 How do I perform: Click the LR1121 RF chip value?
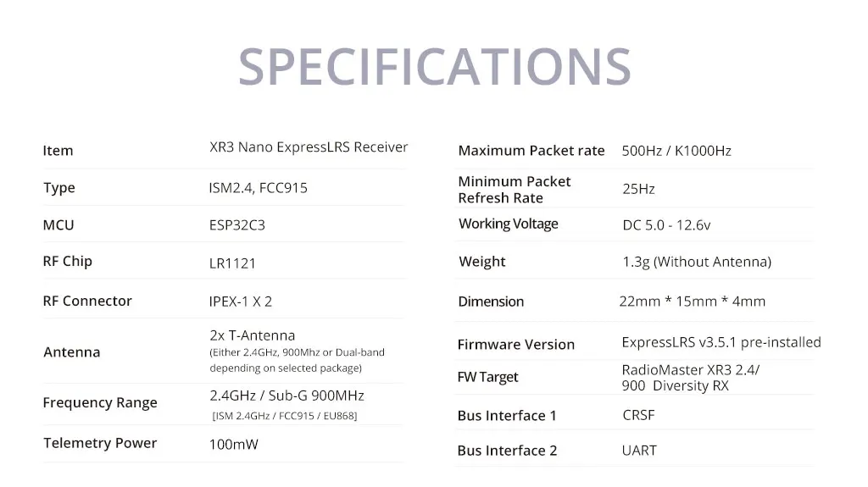232,263
